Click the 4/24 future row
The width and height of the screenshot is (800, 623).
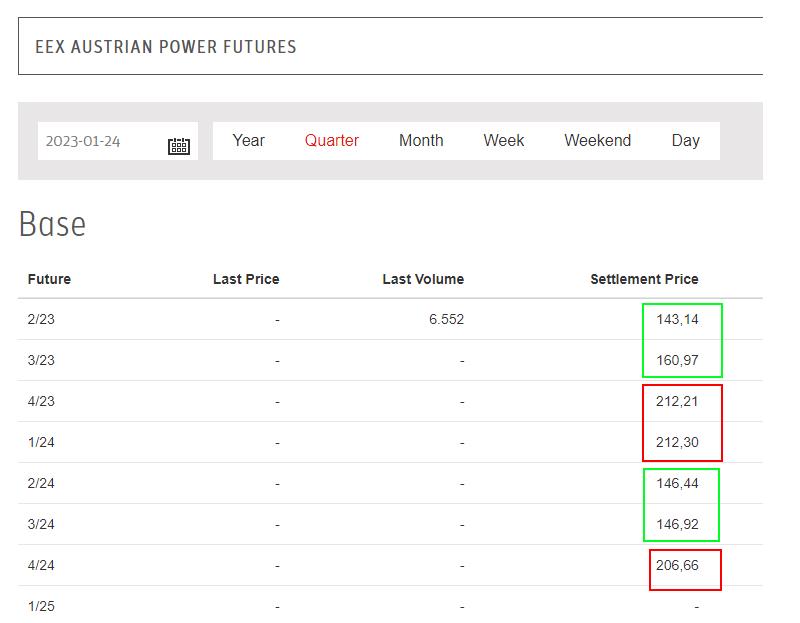click(390, 565)
